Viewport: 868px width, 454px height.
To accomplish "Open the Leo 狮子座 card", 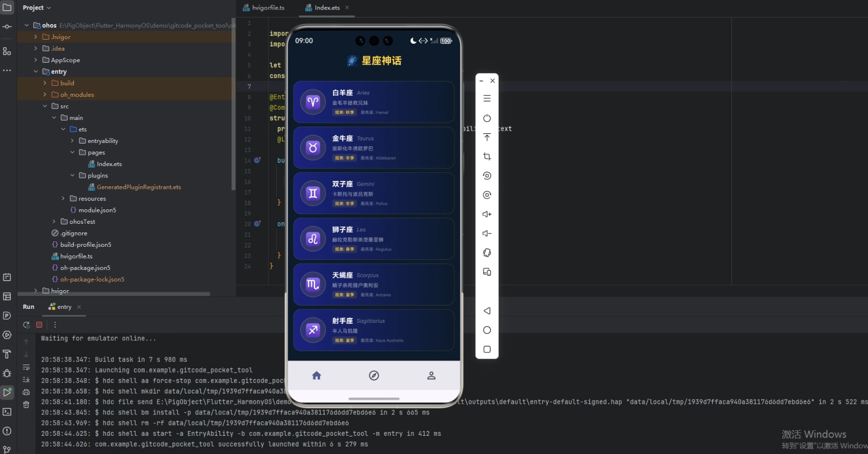I will click(x=374, y=239).
